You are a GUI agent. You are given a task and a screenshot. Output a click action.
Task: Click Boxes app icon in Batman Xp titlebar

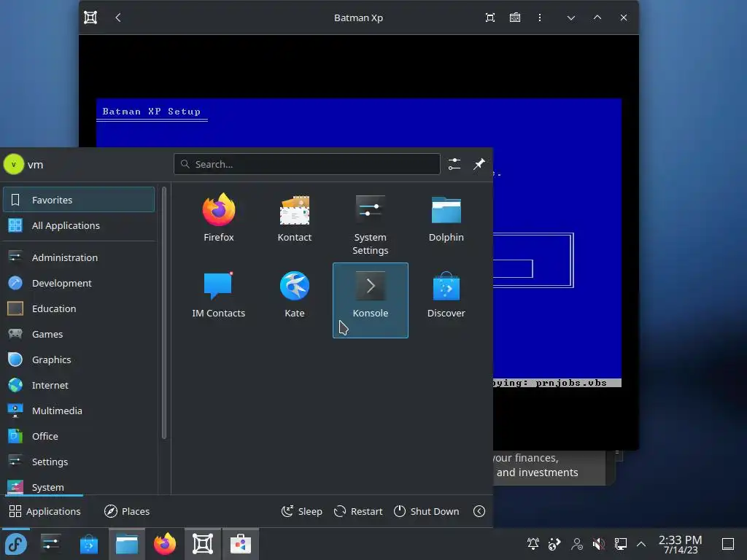(x=90, y=17)
